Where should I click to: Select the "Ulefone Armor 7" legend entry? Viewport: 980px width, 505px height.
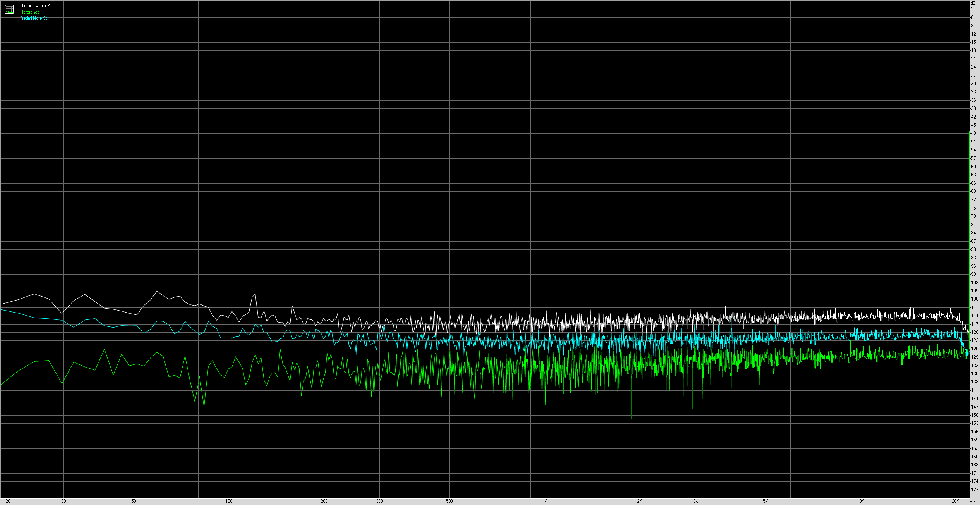(34, 6)
